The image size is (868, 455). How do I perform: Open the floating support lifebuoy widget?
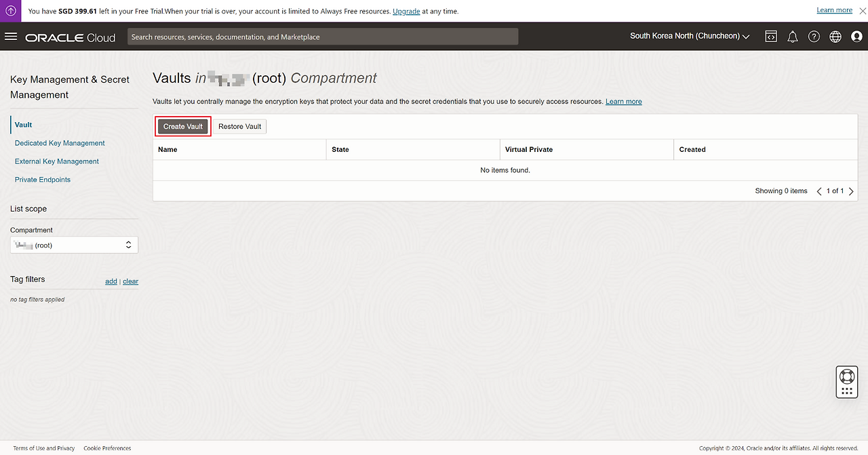click(846, 376)
